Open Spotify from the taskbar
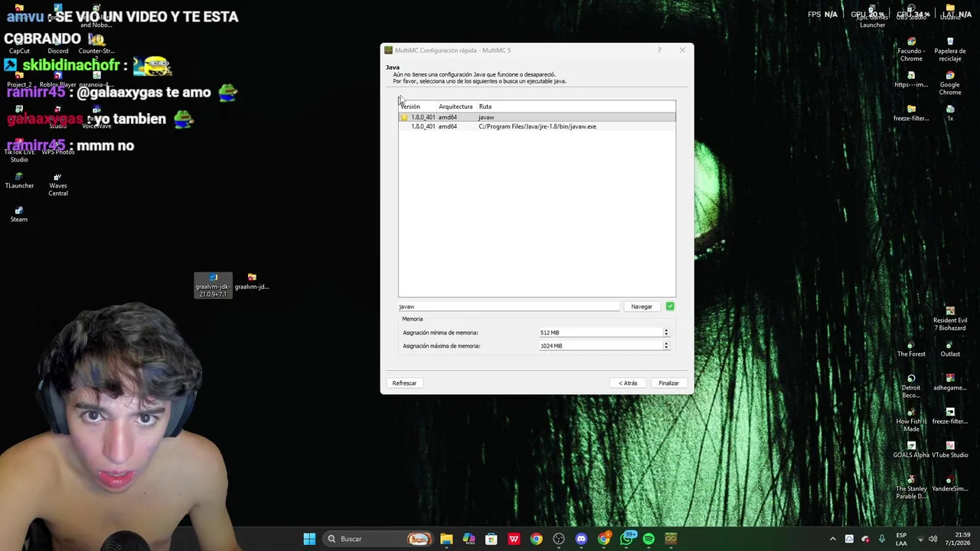This screenshot has height=551, width=980. click(648, 539)
